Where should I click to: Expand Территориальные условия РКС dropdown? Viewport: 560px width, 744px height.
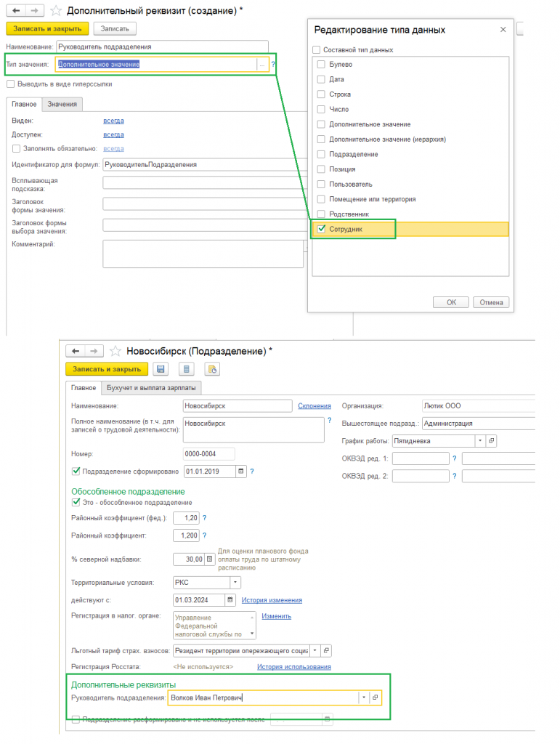[x=235, y=582]
